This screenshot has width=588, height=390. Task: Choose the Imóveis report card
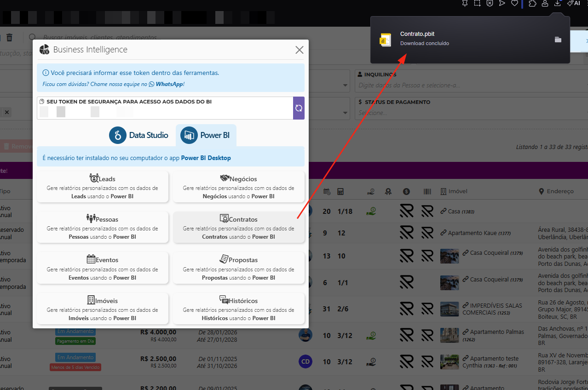103,309
